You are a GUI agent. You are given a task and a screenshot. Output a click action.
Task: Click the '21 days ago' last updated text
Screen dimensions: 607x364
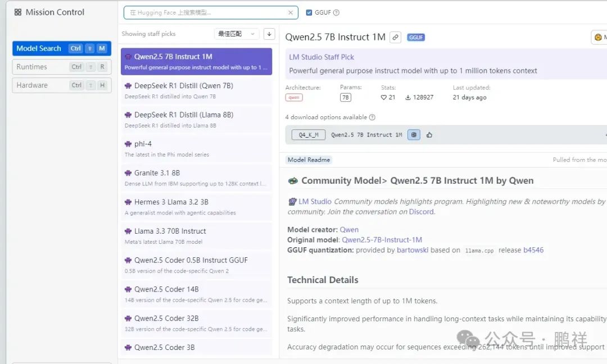pyautogui.click(x=469, y=98)
